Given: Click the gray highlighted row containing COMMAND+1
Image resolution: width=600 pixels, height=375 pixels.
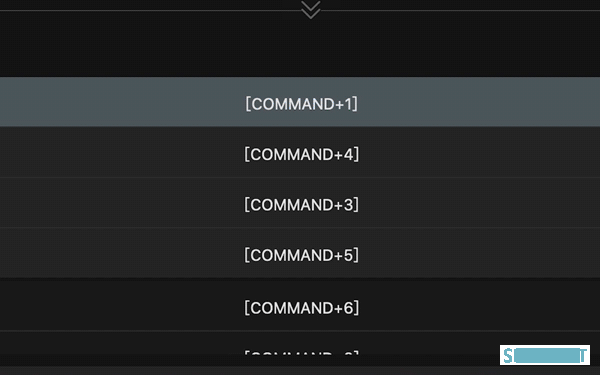Looking at the screenshot, I should coord(300,102).
